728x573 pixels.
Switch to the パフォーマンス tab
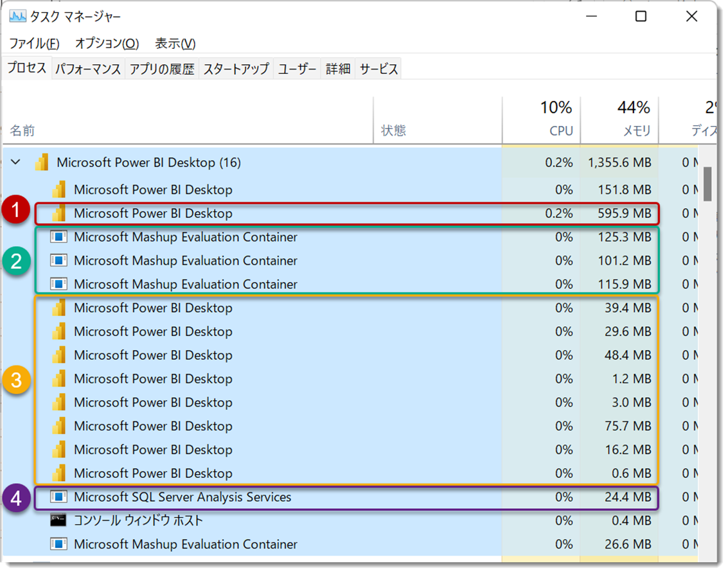88,69
